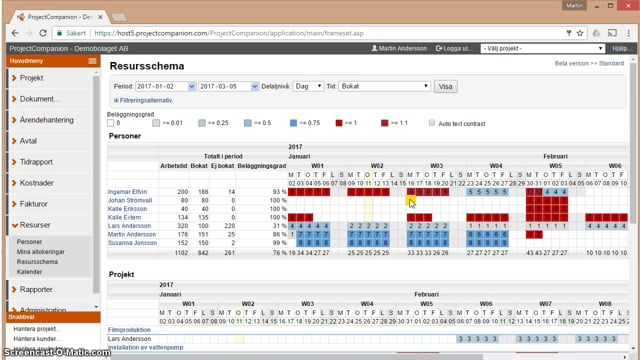640x360 pixels.
Task: Select Mina allokeringar submenu item
Action: 40,252
